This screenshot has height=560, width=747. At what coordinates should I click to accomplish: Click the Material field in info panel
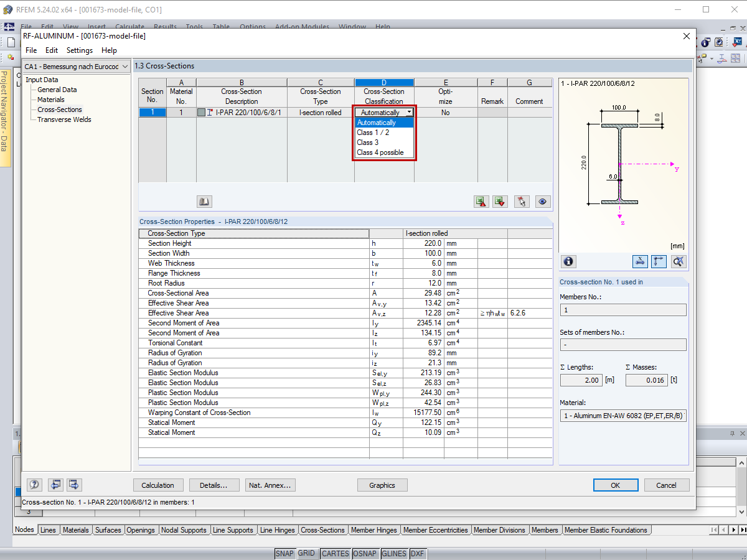(623, 416)
